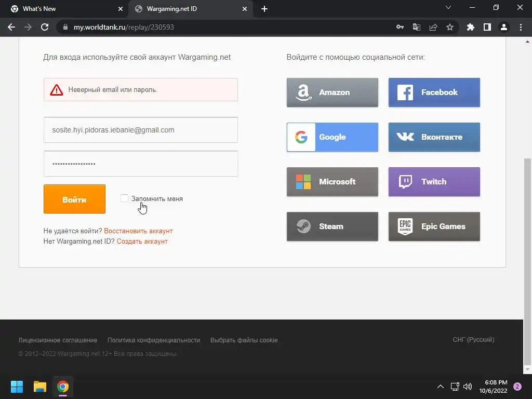
Task: Minimize the browser window
Action: click(472, 7)
